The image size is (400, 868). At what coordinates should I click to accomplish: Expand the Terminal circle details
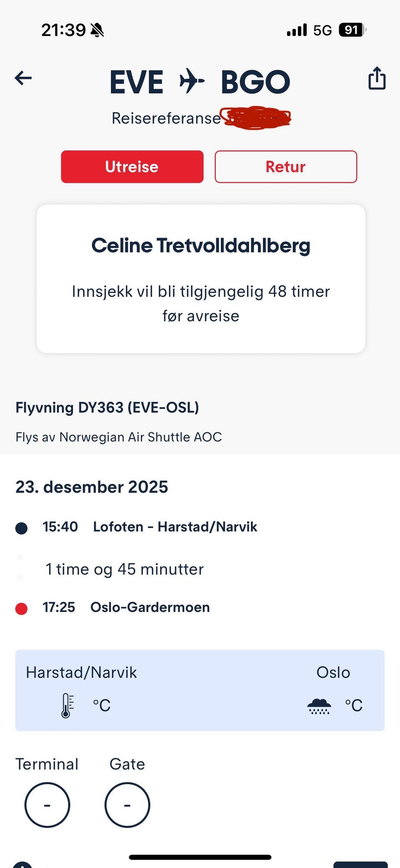coord(47,805)
